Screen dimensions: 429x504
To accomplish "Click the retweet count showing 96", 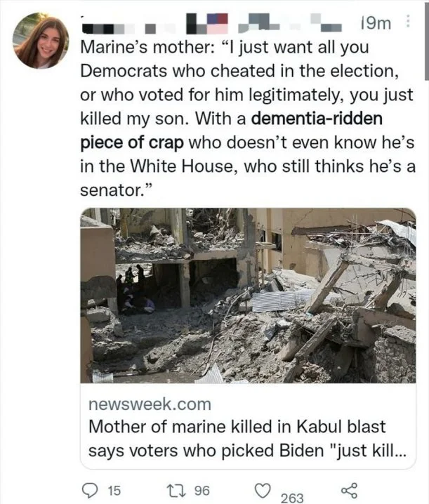I will [202, 489].
